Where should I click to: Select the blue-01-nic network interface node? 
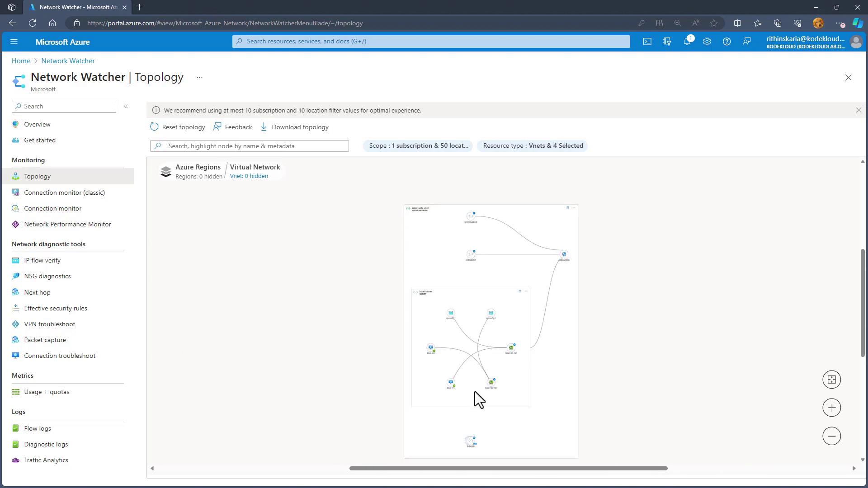click(511, 347)
